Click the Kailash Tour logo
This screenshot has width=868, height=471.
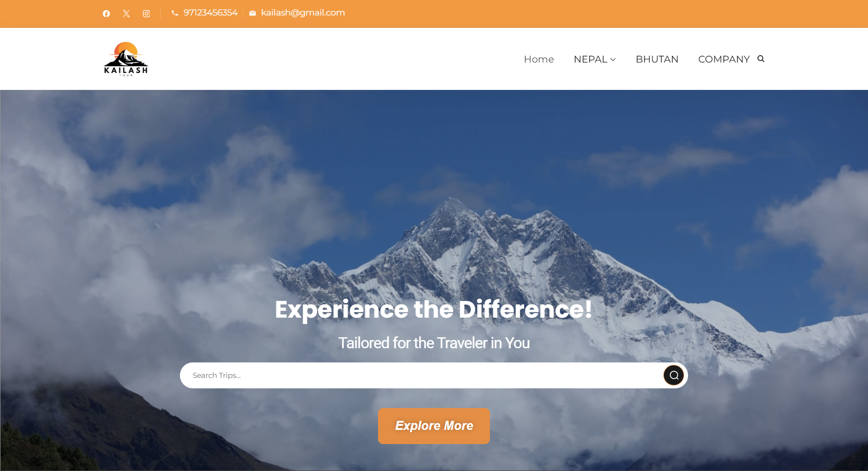click(126, 59)
